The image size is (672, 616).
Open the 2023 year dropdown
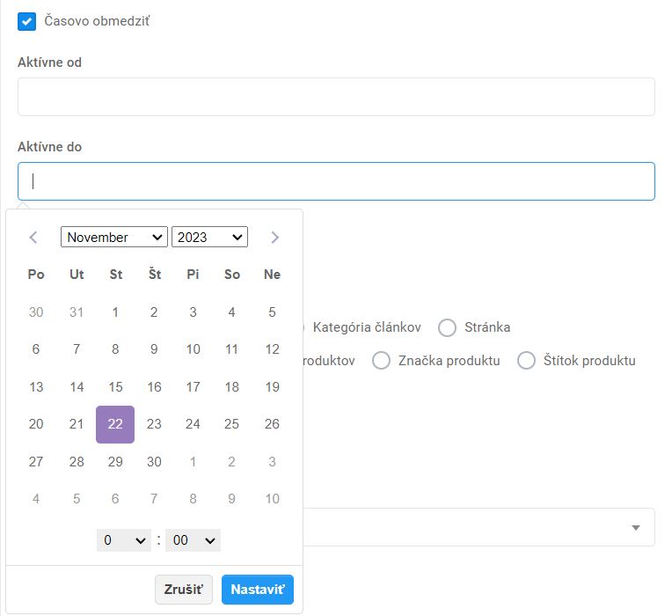click(x=209, y=238)
